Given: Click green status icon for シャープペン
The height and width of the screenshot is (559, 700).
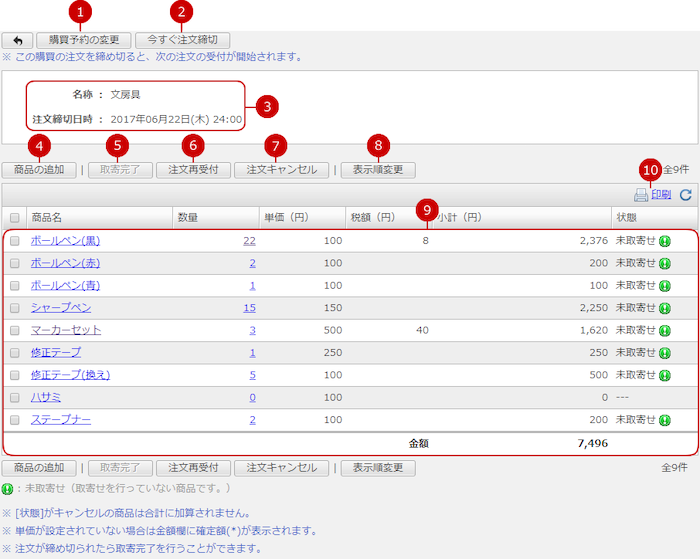Looking at the screenshot, I should click(x=664, y=308).
